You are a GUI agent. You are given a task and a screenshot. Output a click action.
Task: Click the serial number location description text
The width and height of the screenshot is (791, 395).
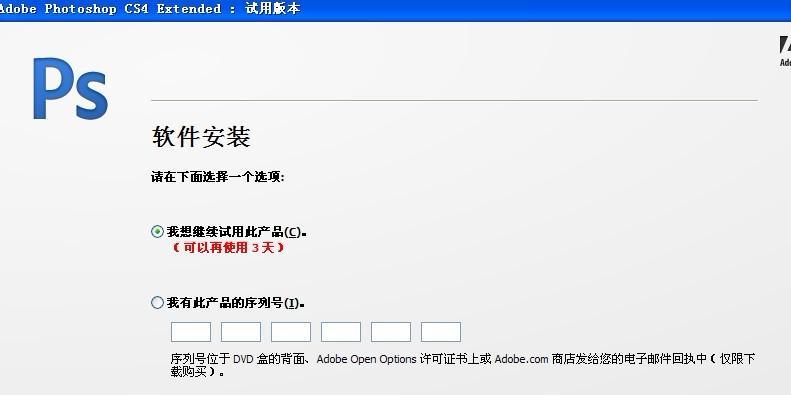tap(463, 365)
